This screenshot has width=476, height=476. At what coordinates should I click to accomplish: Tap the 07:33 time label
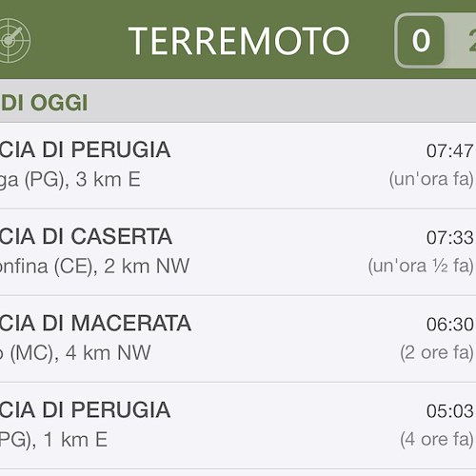(449, 237)
